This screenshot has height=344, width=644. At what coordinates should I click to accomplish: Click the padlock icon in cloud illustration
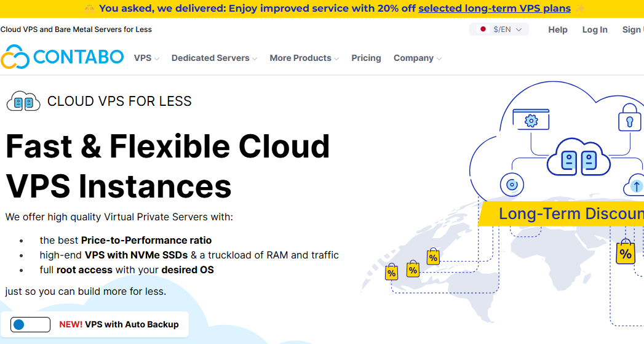(629, 117)
